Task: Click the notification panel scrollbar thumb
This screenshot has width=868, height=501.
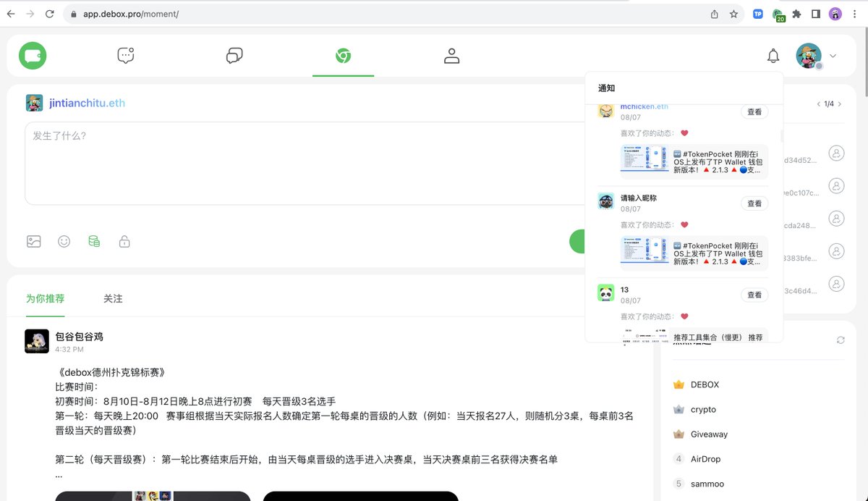Action: tap(781, 136)
